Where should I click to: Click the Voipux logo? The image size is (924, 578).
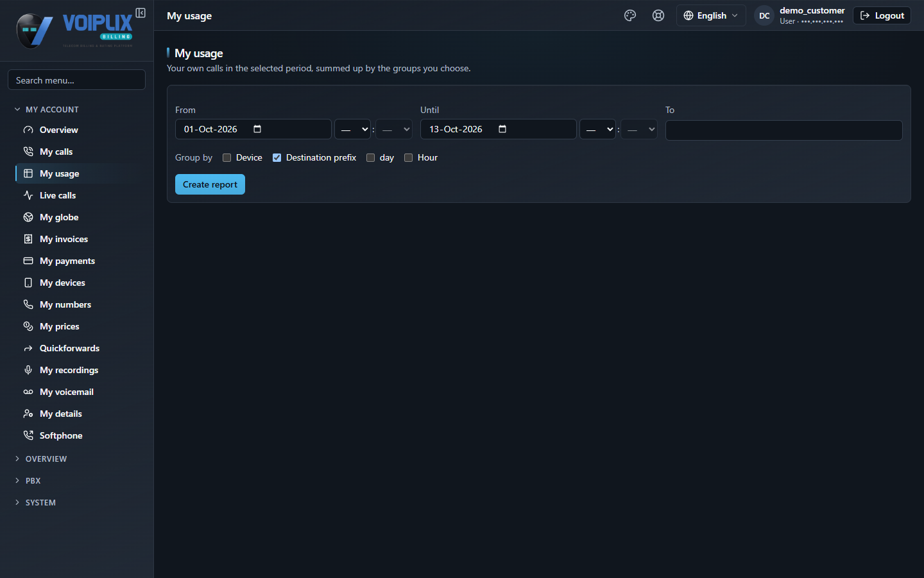[x=74, y=30]
